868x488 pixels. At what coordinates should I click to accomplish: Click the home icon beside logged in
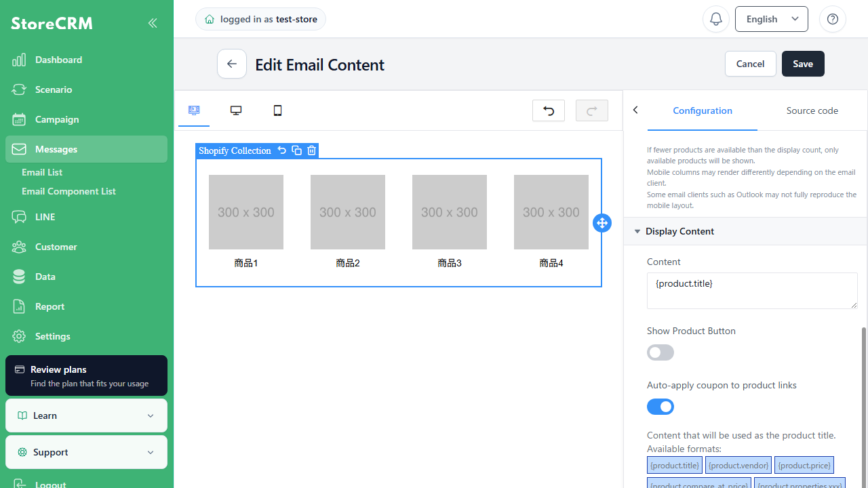click(x=210, y=19)
